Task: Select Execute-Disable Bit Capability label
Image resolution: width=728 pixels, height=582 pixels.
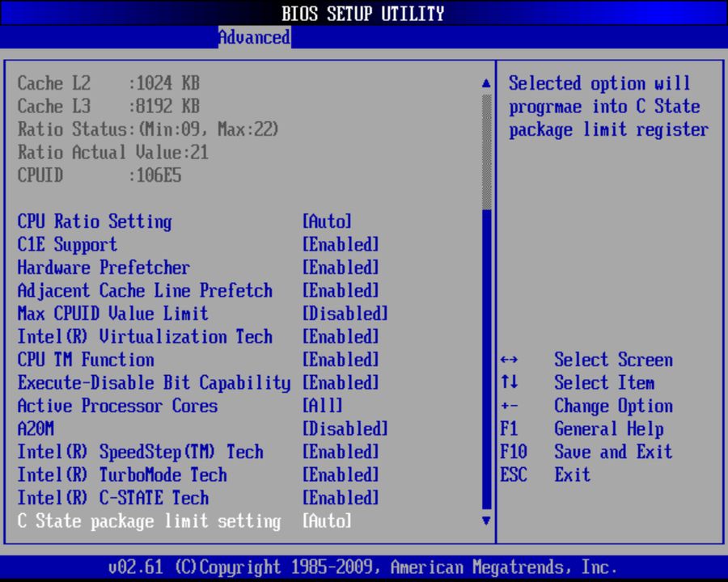Action: [154, 383]
